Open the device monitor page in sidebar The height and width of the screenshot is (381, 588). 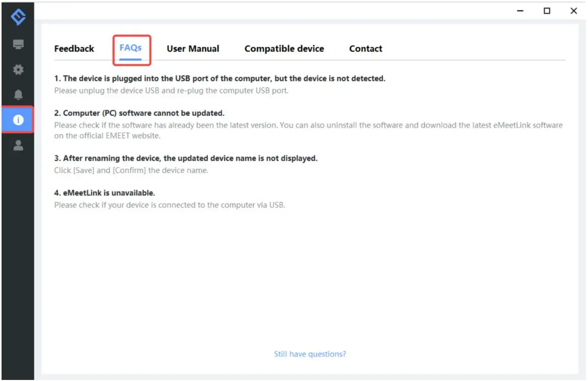[19, 45]
